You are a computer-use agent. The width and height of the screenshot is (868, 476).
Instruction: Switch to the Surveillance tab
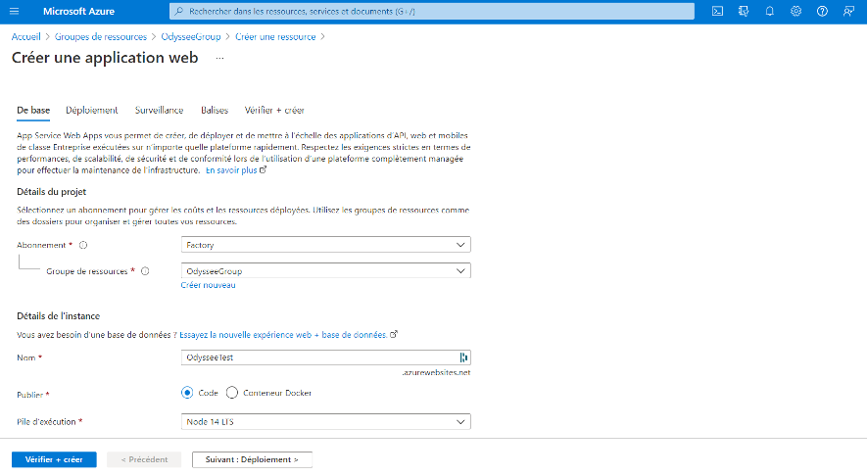(159, 110)
